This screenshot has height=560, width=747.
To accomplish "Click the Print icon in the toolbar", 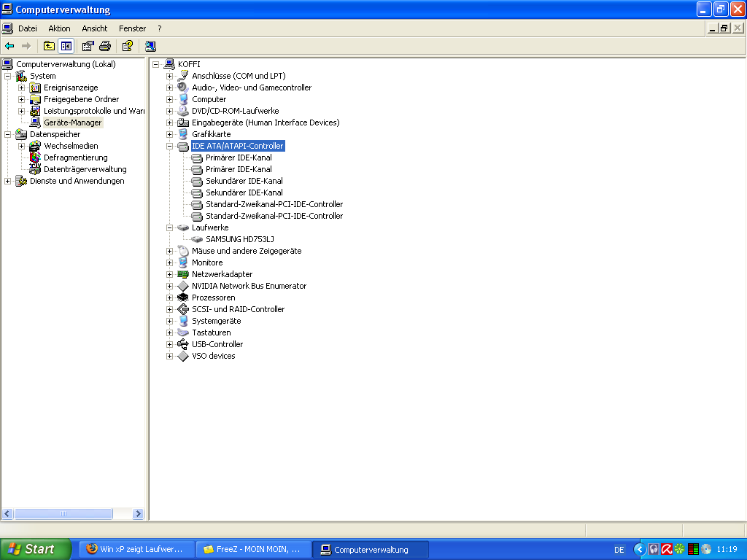I will click(x=107, y=45).
